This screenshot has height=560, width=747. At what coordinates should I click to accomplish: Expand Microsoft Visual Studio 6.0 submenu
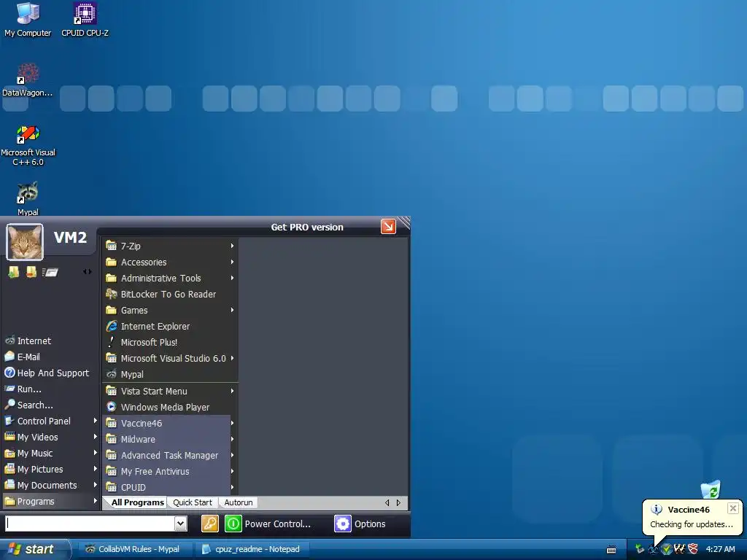(171, 358)
